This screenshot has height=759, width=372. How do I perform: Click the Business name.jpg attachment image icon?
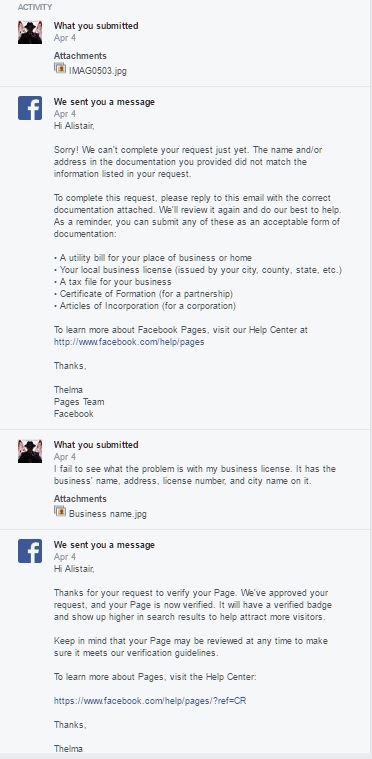coord(60,511)
